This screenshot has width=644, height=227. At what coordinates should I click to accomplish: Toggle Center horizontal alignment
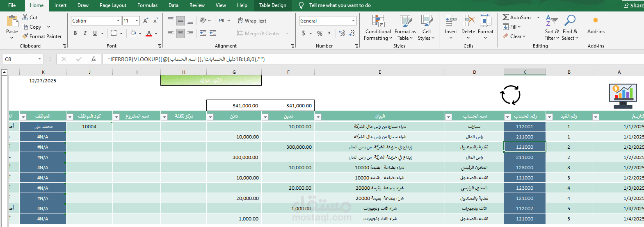[180, 33]
